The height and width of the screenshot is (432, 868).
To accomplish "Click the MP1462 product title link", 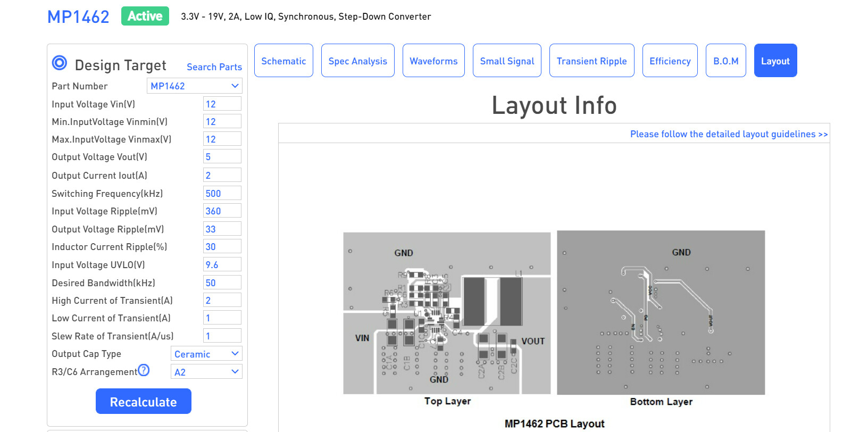I will 78,16.
